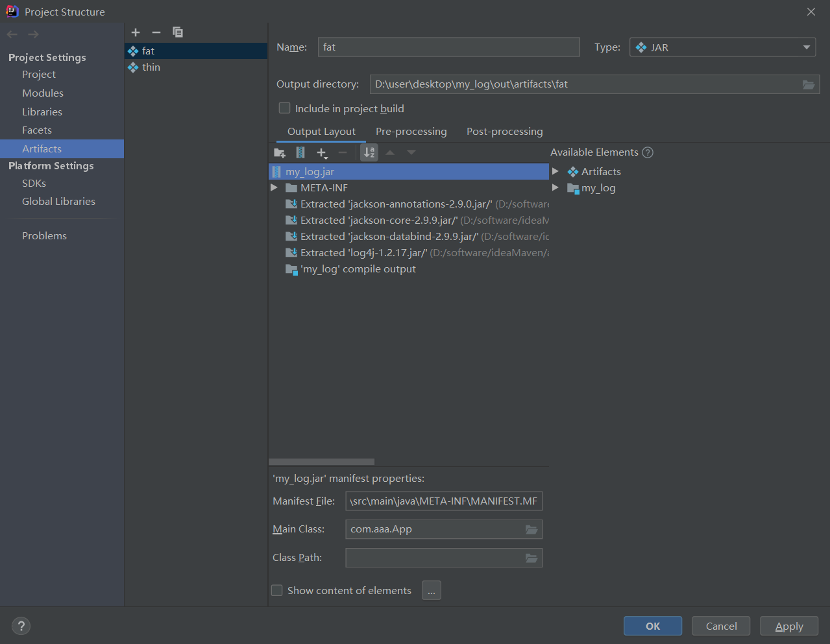Click the ellipsis button near Show content
830x644 pixels.
[432, 590]
